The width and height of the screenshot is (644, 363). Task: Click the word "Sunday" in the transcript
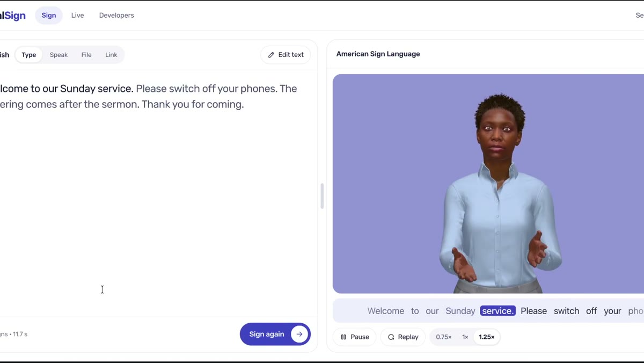click(460, 311)
